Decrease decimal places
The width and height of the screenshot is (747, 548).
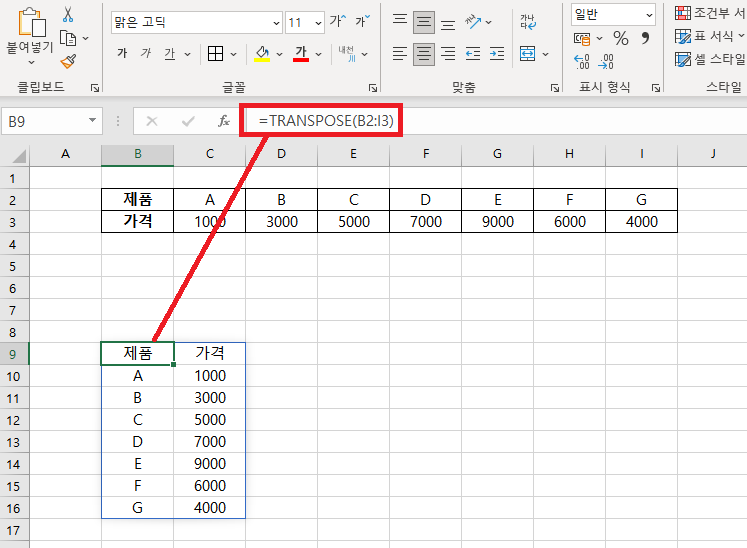(606, 61)
